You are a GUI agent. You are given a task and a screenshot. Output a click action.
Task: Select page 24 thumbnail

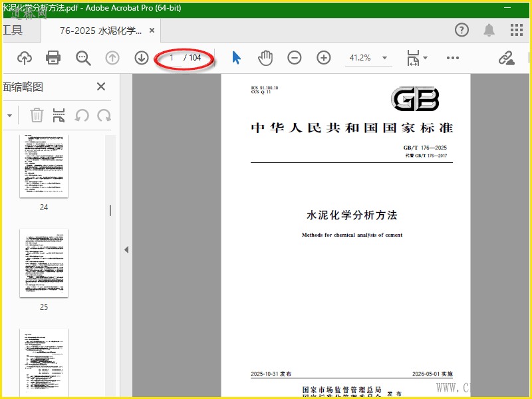44,166
